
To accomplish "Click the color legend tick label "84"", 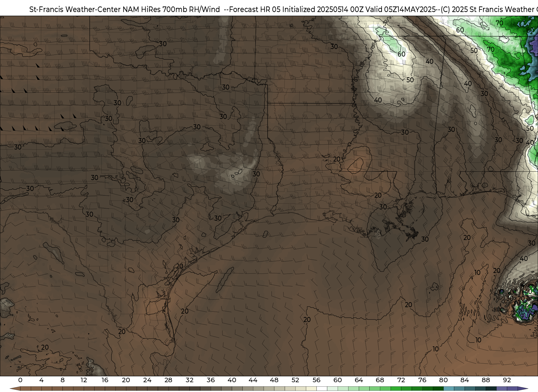I will [x=465, y=380].
